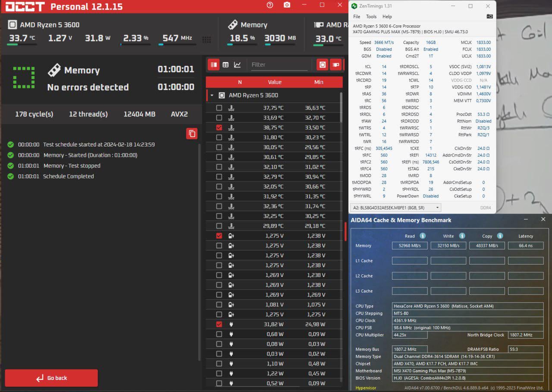Click the CPU clock bar under 547 MHz
Image resolution: width=552 pixels, height=392 pixels.
point(176,44)
